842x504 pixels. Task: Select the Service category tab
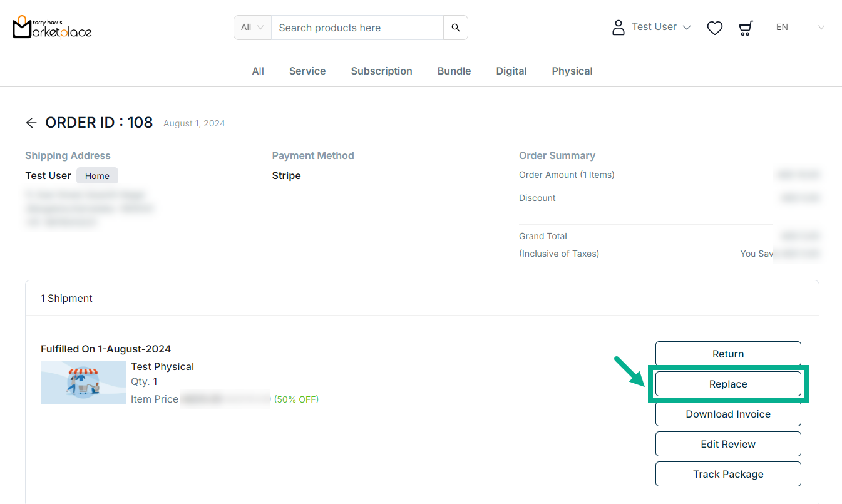tap(307, 71)
